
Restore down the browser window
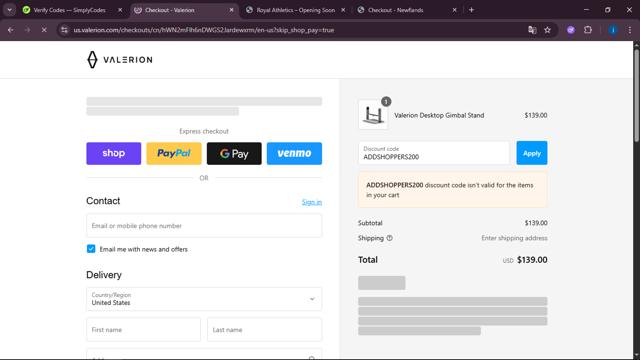(608, 10)
